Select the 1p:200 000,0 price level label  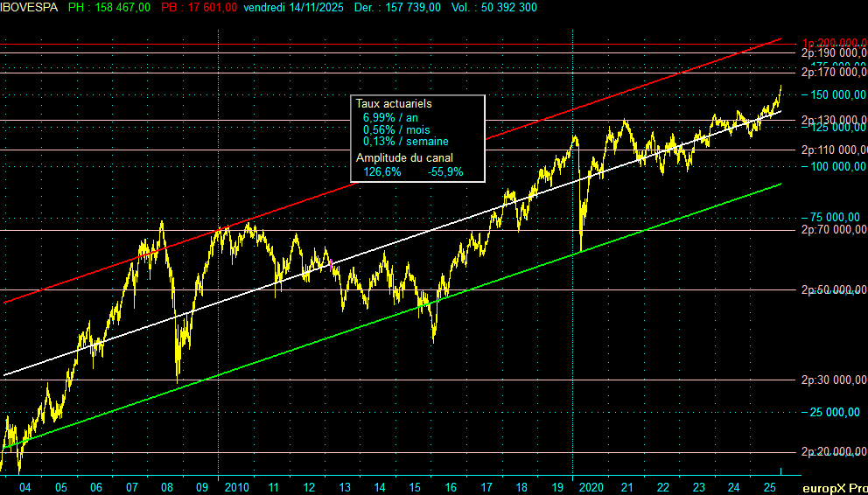point(834,43)
